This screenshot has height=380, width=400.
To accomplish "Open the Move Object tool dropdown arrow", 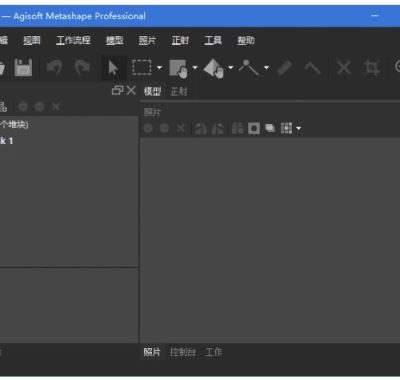I will tap(231, 68).
